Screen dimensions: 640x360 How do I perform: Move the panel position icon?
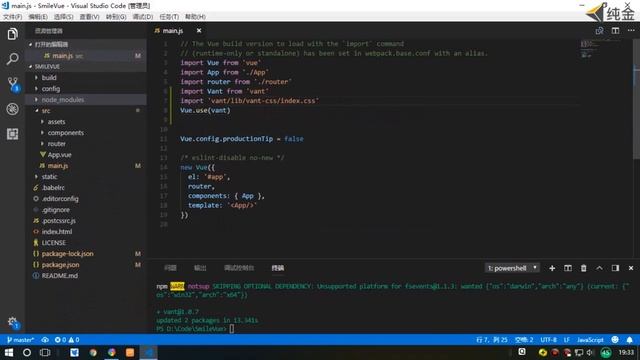615,268
